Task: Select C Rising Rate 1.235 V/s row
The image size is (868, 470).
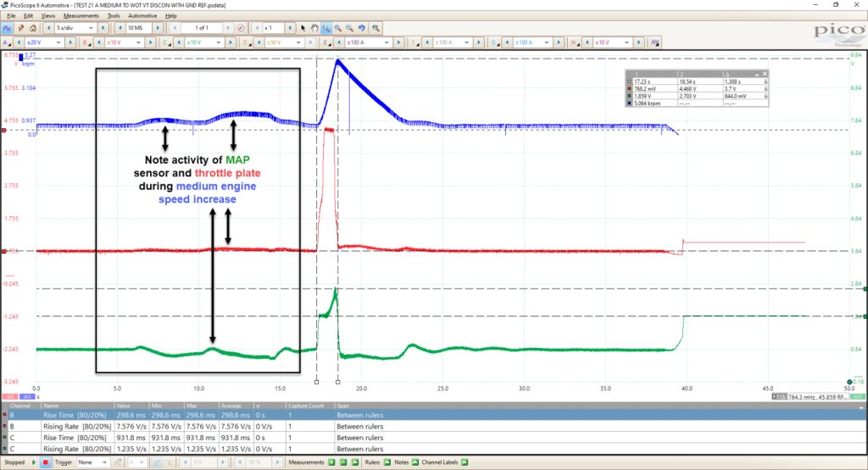Action: [434, 449]
